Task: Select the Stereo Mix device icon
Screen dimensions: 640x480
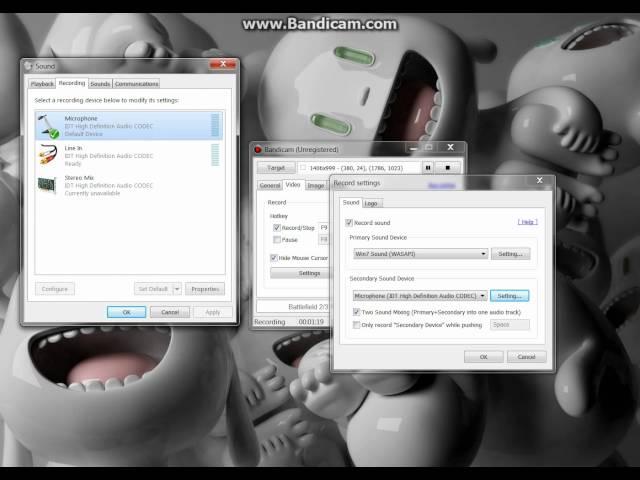Action: click(47, 185)
